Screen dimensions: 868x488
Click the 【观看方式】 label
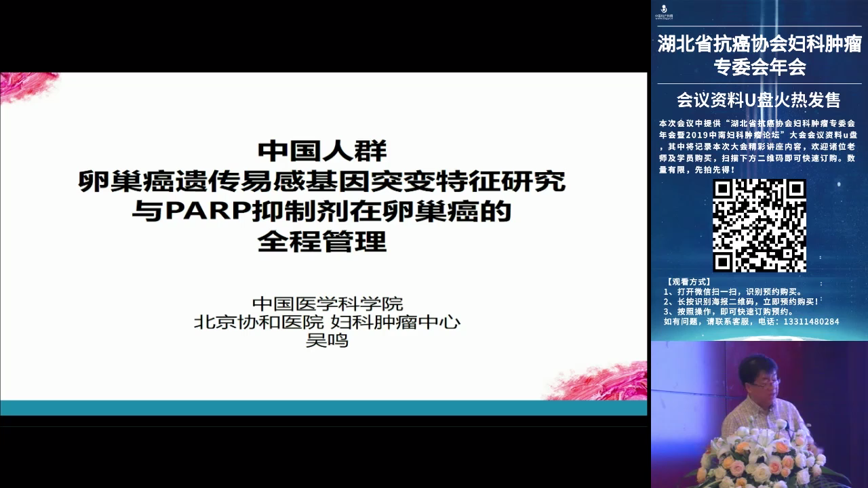coord(688,281)
